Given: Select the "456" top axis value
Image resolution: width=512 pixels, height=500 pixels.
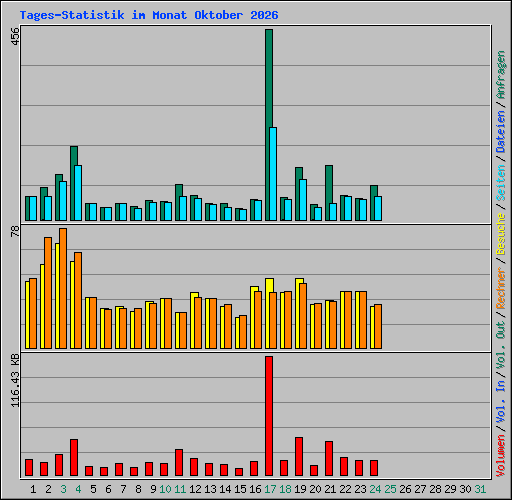Looking at the screenshot, I should pos(15,35).
